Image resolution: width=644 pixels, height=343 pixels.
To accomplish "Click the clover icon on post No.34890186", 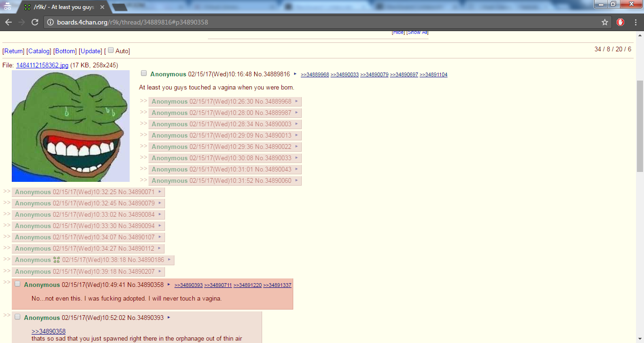I will coord(57,260).
